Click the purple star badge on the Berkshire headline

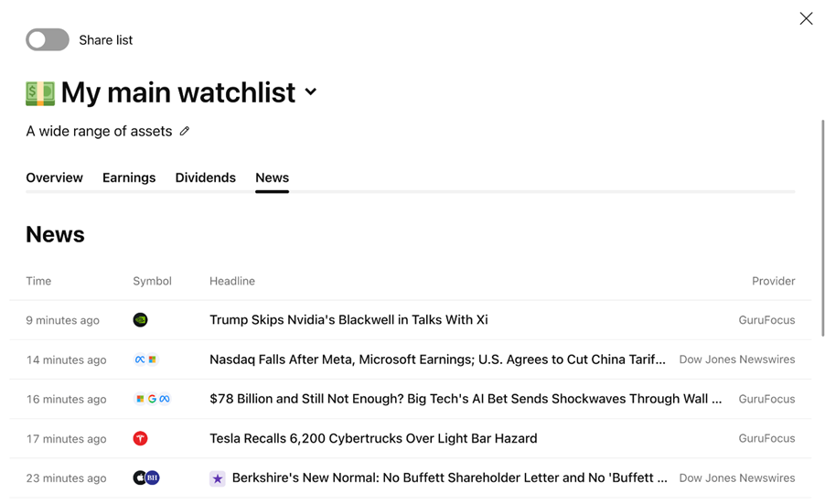pos(218,478)
